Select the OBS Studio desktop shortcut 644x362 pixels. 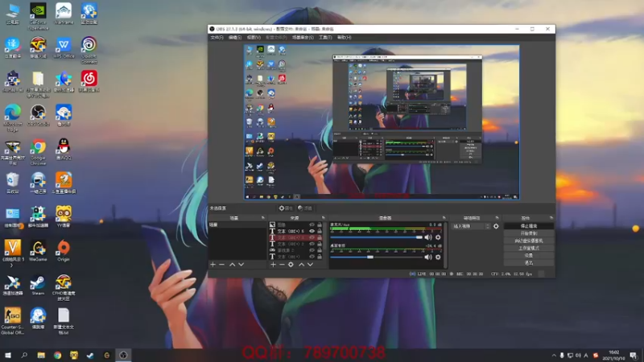(38, 115)
